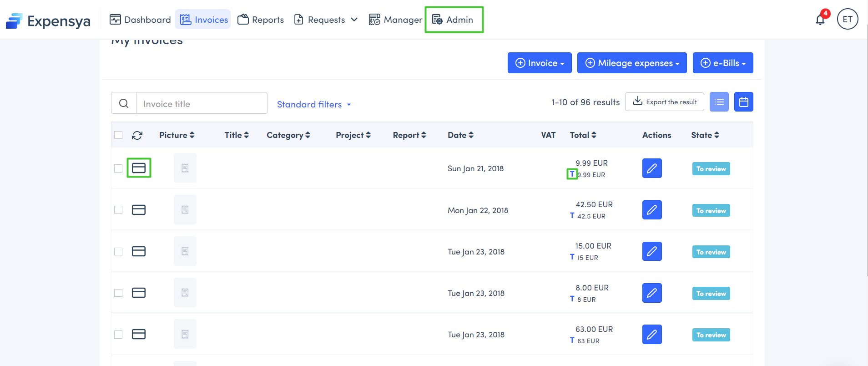Click To review badge for 8.00 EUR invoice
The width and height of the screenshot is (868, 366).
point(711,294)
